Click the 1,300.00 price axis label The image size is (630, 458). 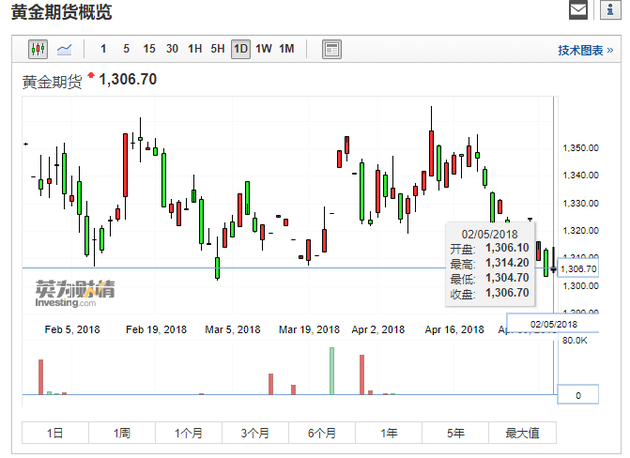(581, 286)
